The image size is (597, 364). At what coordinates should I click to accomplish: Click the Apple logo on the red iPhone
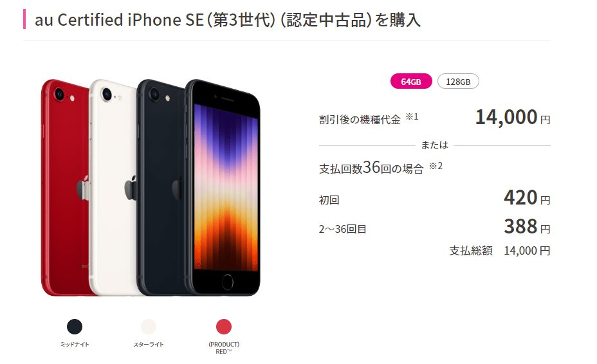pos(83,188)
